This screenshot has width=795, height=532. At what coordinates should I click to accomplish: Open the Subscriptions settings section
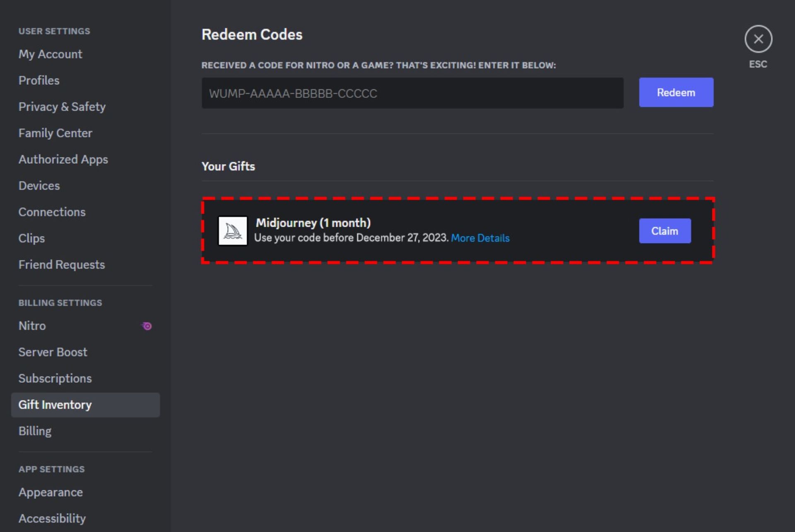[55, 378]
